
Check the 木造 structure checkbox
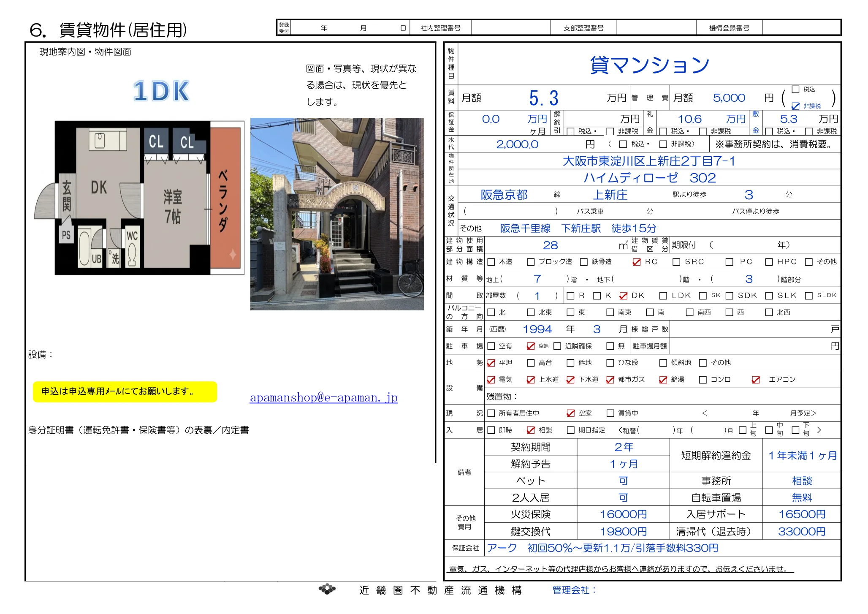[491, 262]
